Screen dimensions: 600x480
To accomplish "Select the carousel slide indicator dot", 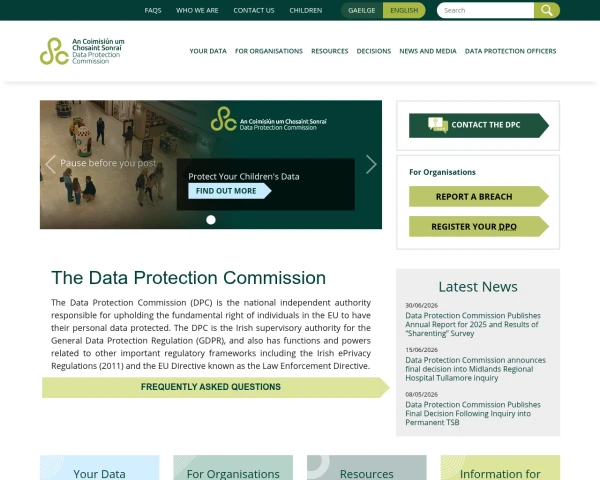I will click(211, 220).
